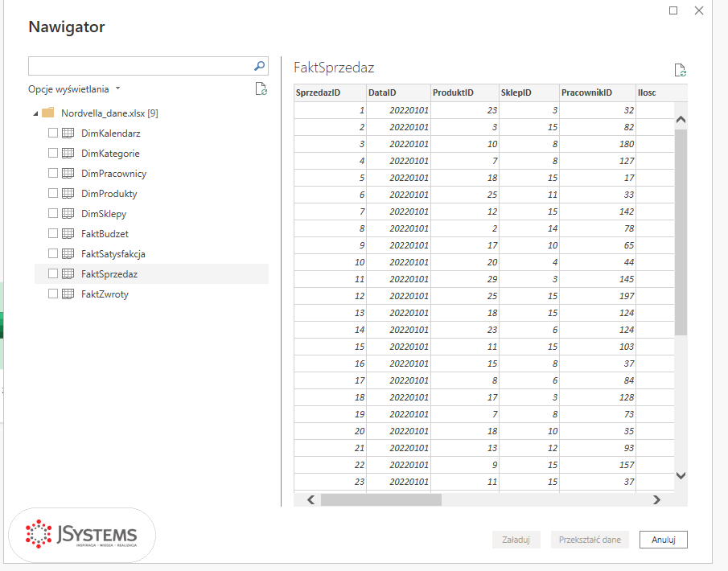This screenshot has height=571, width=728.
Task: Check the DimKalendarz checkbox
Action: (53, 133)
